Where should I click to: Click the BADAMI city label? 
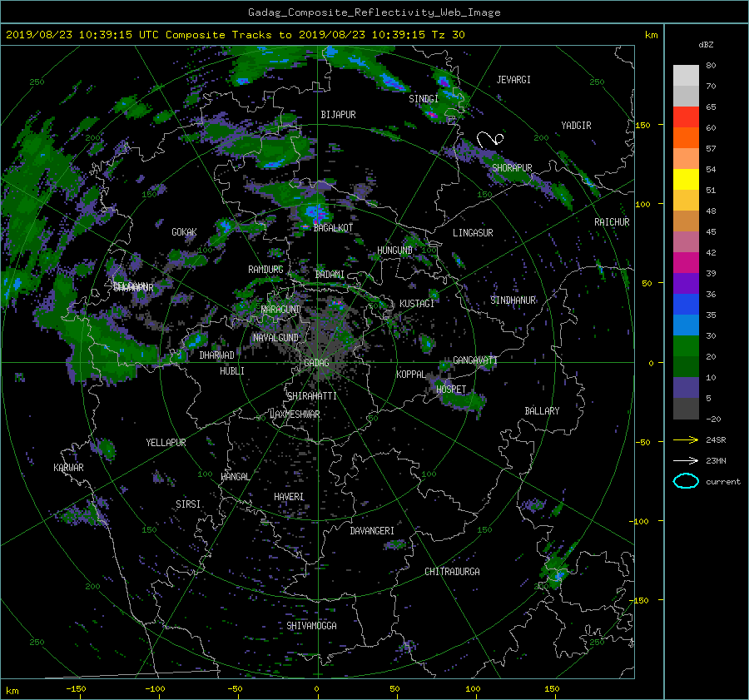pos(330,275)
